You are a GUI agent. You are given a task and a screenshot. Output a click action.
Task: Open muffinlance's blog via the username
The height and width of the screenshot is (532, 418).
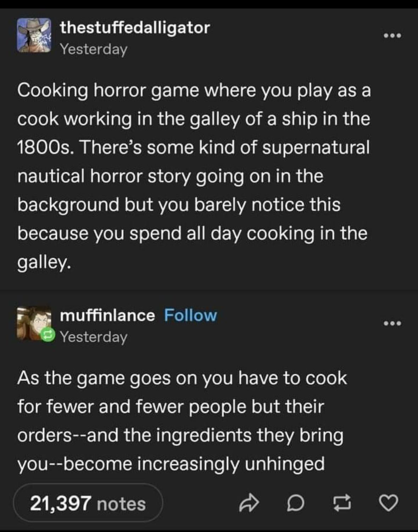107,315
